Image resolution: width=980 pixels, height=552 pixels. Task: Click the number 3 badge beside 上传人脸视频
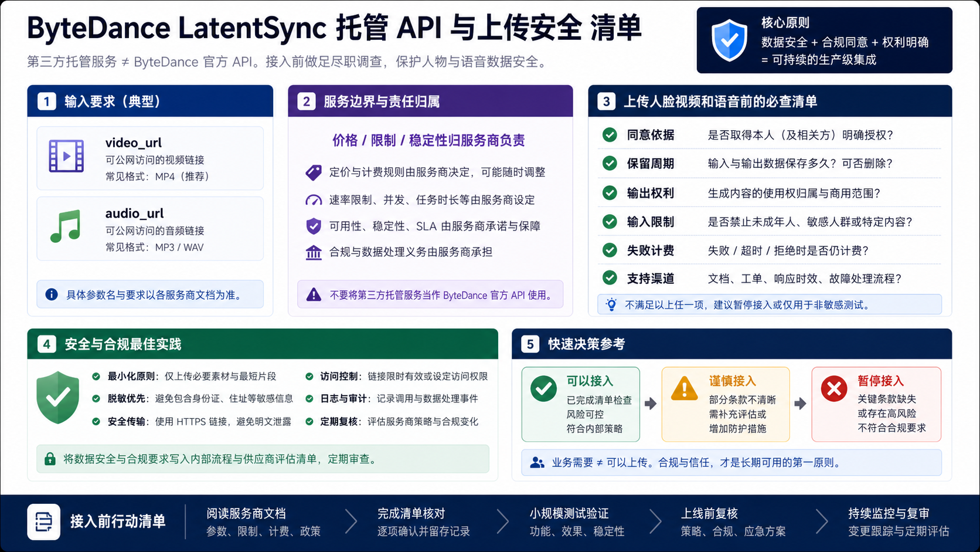pyautogui.click(x=607, y=101)
